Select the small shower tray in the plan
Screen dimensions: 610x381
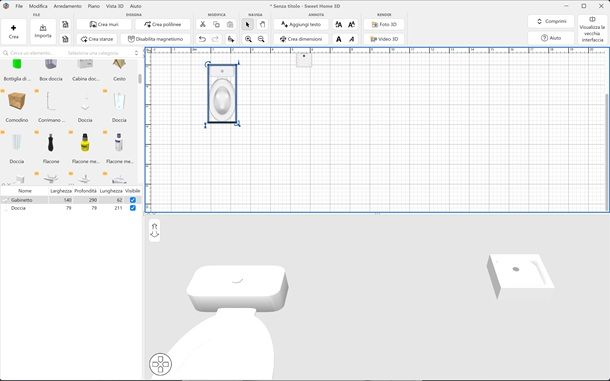click(304, 60)
